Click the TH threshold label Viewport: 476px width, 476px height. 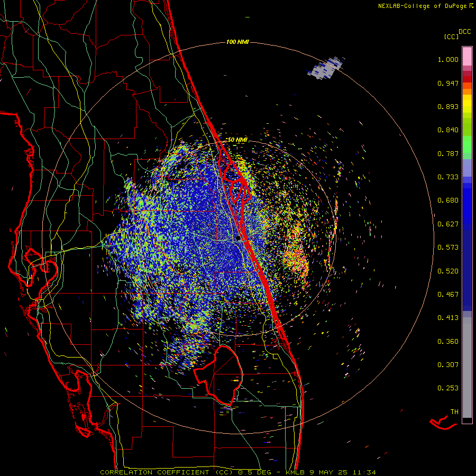point(454,412)
